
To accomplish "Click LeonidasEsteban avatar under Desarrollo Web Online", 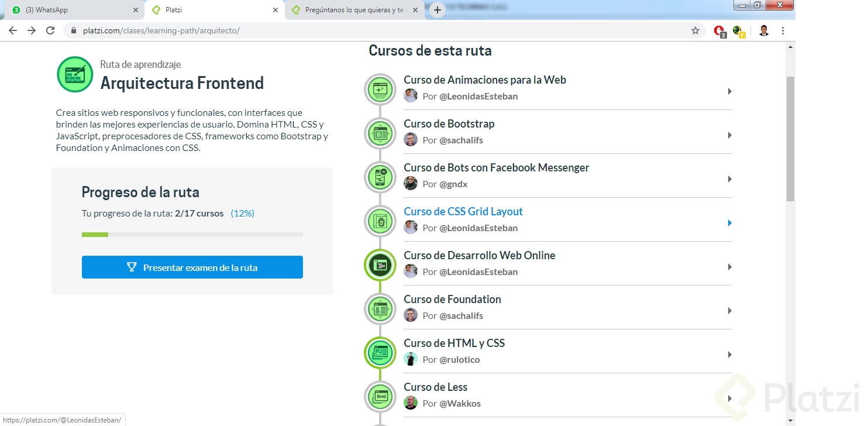I will pyautogui.click(x=411, y=271).
